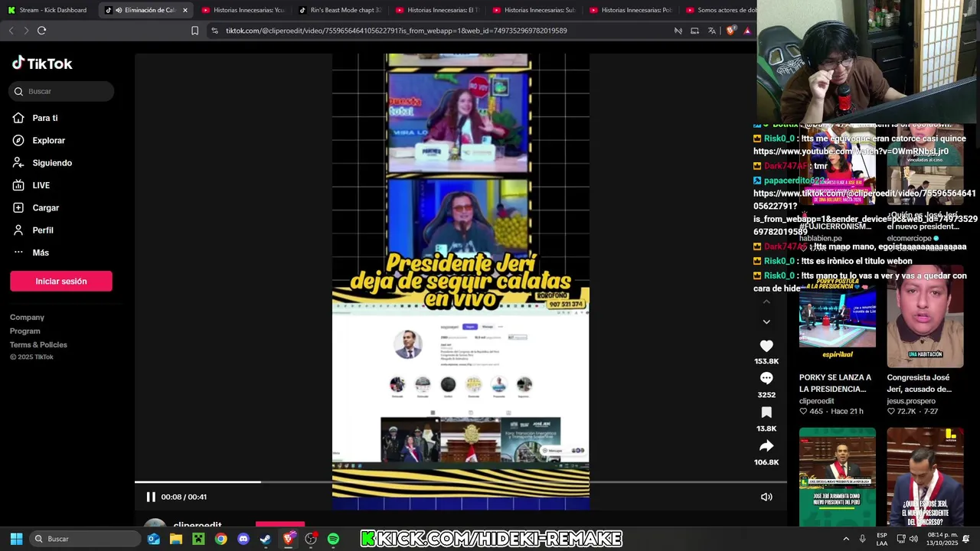The height and width of the screenshot is (551, 980).
Task: Click the Iniciar sesión button
Action: click(61, 281)
